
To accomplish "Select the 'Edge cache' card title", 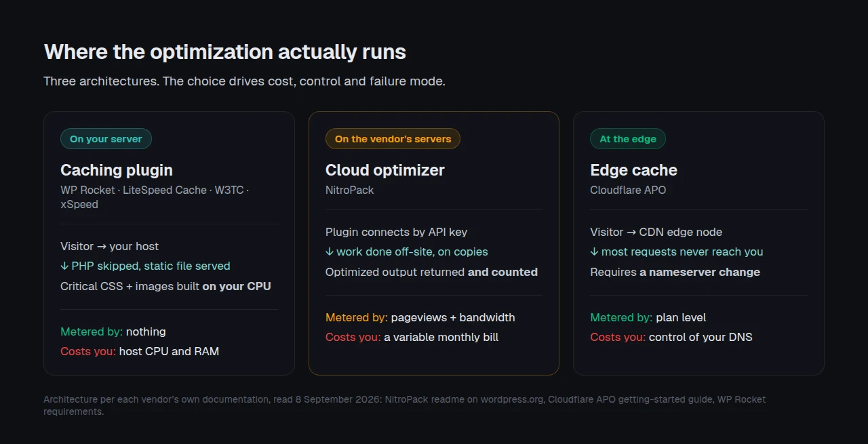I will (x=633, y=170).
